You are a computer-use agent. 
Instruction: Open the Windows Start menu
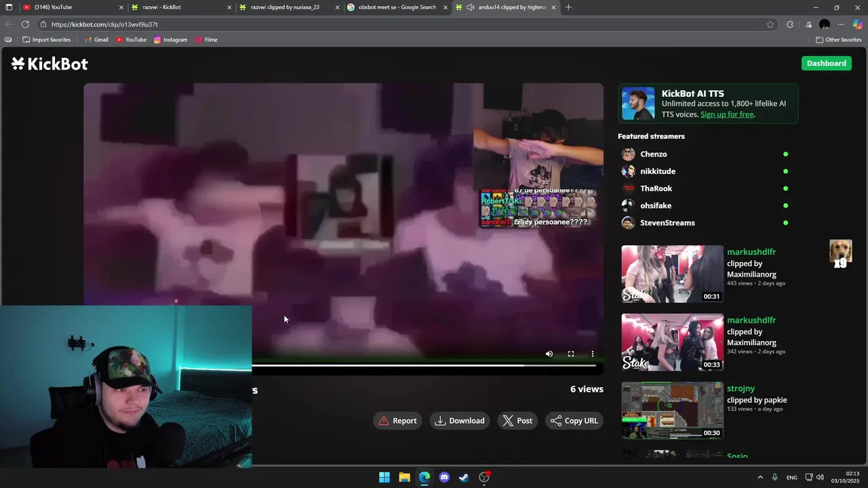[x=384, y=477]
